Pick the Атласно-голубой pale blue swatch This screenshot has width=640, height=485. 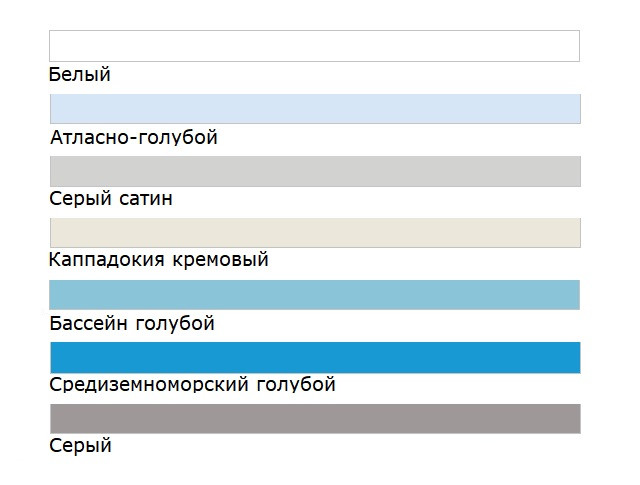pyautogui.click(x=314, y=109)
